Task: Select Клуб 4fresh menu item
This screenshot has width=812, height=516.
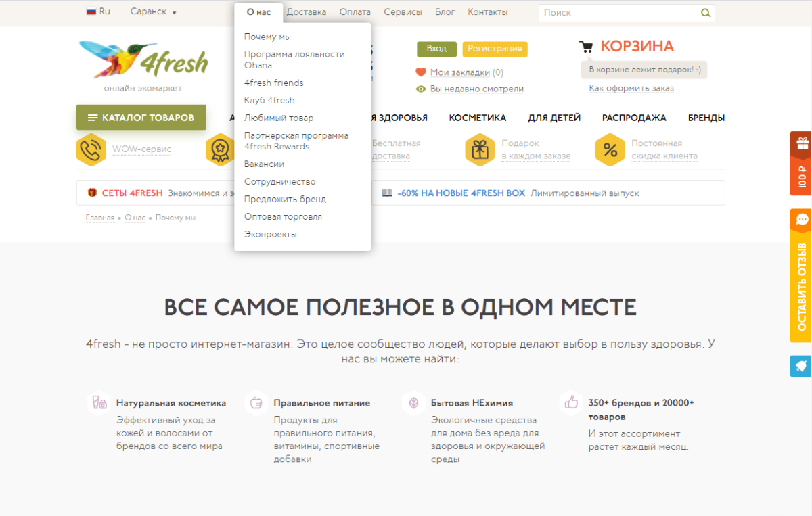Action: click(x=269, y=100)
